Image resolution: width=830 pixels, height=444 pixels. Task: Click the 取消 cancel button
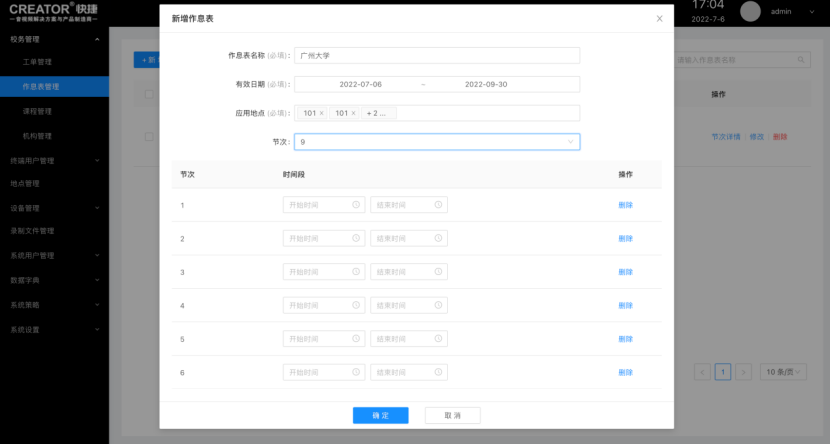452,415
